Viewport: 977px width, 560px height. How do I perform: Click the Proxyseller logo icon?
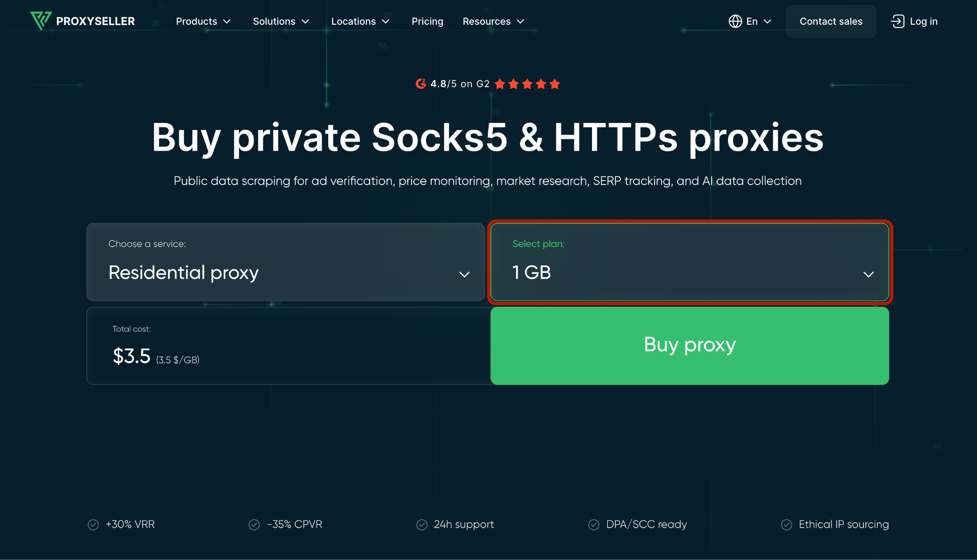tap(41, 21)
